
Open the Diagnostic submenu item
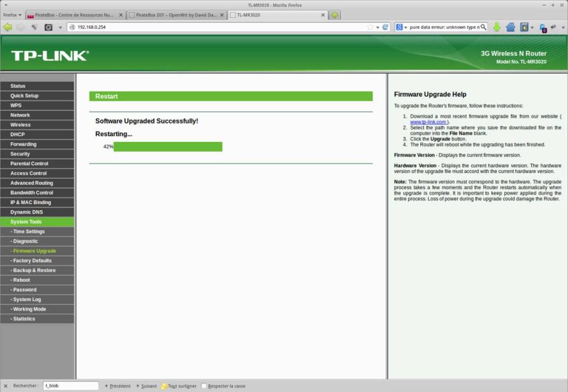click(37, 241)
